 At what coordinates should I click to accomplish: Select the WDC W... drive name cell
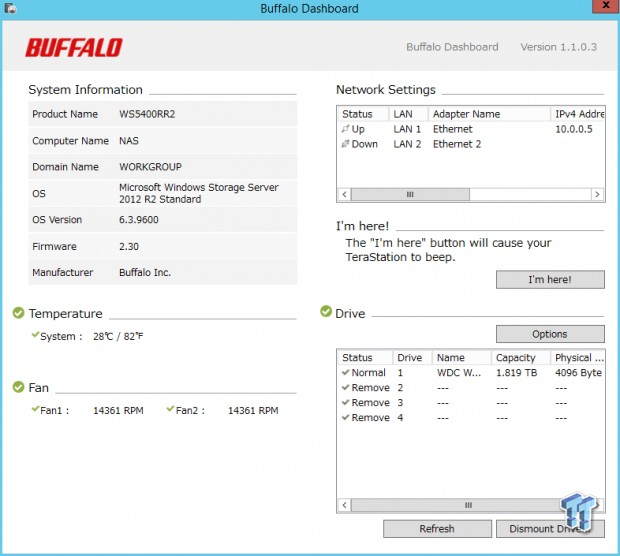coord(459,373)
